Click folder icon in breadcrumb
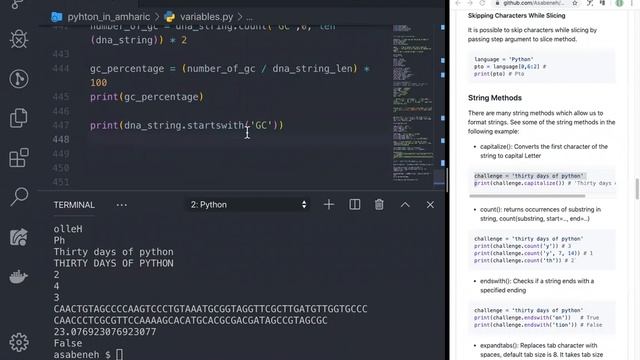Image resolution: width=640 pixels, height=360 pixels. [57, 17]
